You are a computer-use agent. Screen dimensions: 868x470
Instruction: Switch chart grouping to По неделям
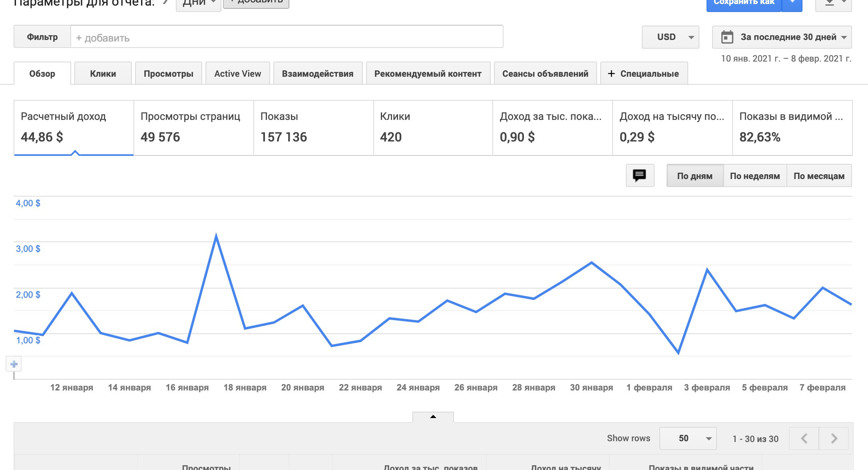coord(755,176)
